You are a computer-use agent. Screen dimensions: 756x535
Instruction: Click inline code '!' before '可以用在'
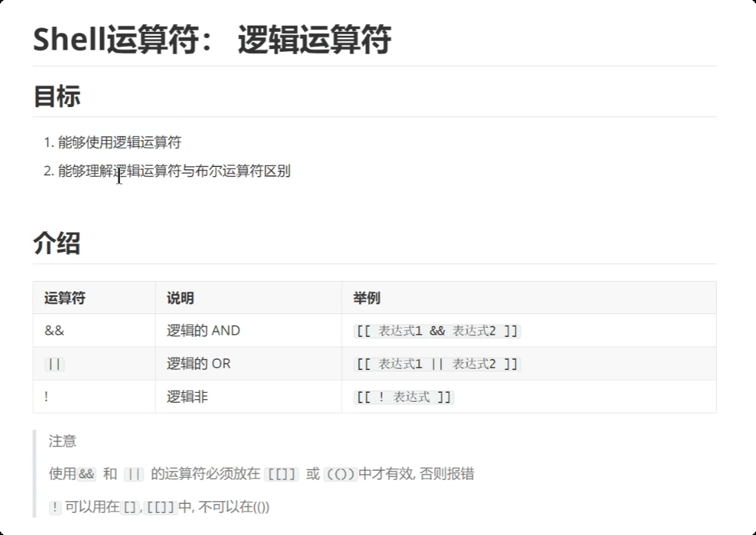pos(55,507)
